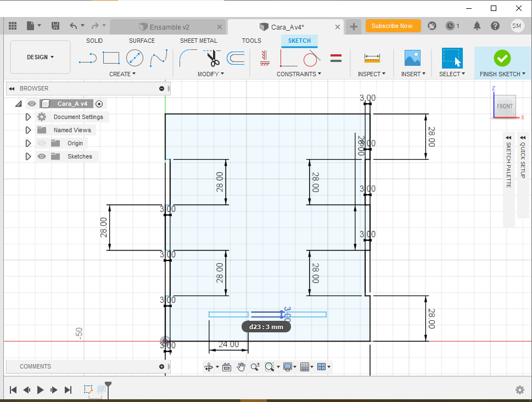Apply the Tangent constraint
Viewport: 532px width, 402px height.
tap(312, 58)
